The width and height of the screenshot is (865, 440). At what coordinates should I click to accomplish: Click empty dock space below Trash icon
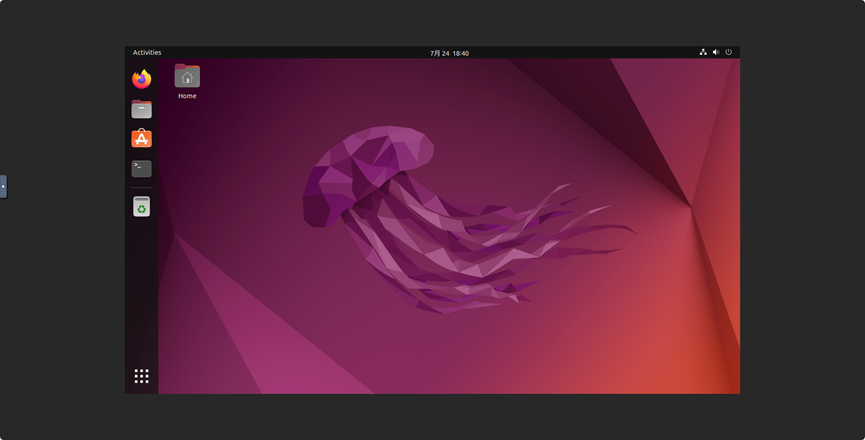point(141,290)
